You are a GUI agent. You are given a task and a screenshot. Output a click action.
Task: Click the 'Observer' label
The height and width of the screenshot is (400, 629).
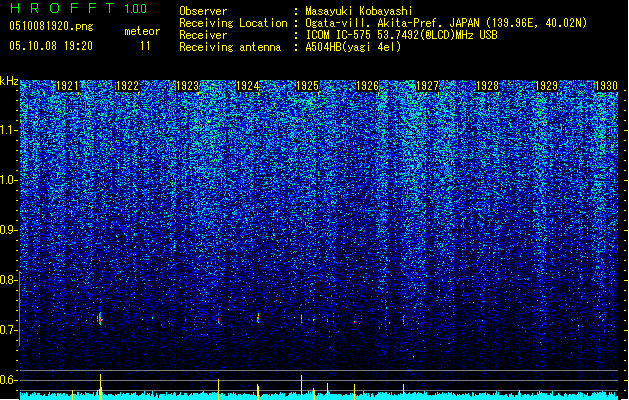click(x=203, y=11)
